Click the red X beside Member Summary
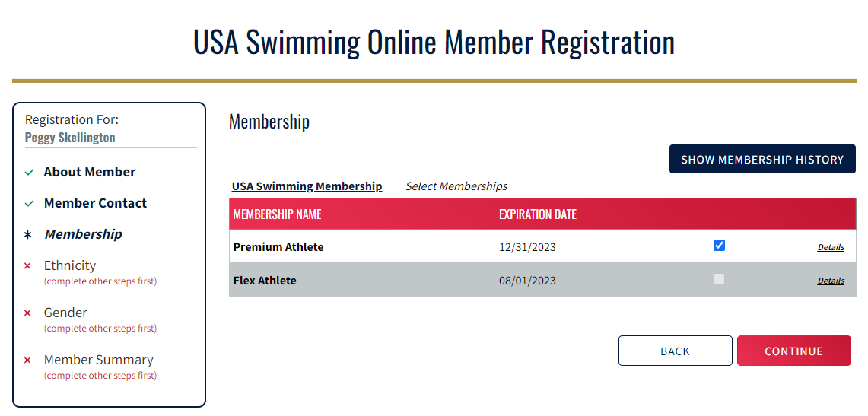Image resolution: width=868 pixels, height=416 pixels. coord(28,360)
